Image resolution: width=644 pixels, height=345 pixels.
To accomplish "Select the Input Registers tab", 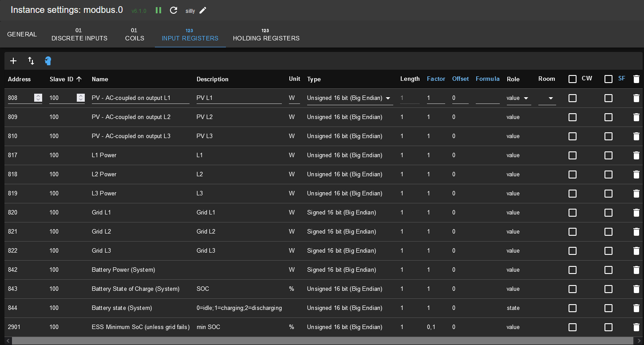I will [190, 34].
